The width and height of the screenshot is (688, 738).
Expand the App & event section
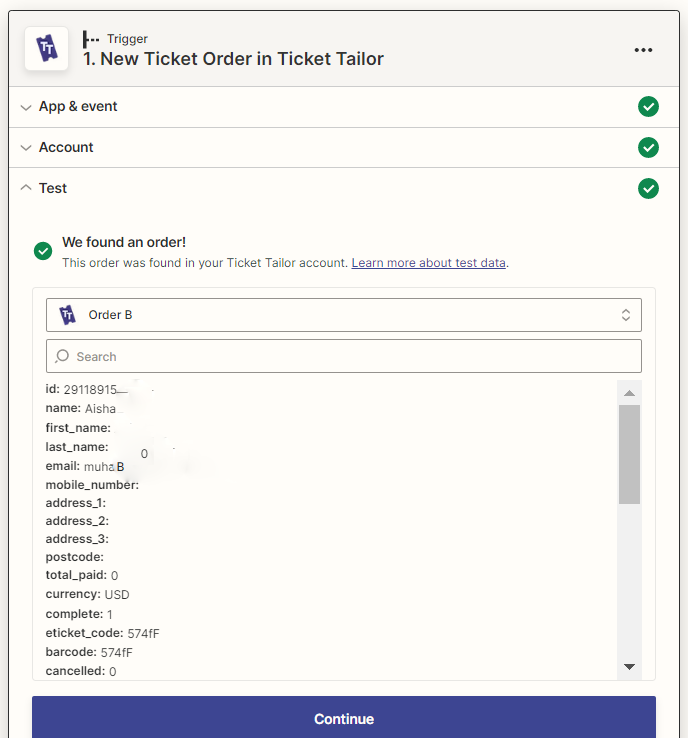pyautogui.click(x=344, y=107)
